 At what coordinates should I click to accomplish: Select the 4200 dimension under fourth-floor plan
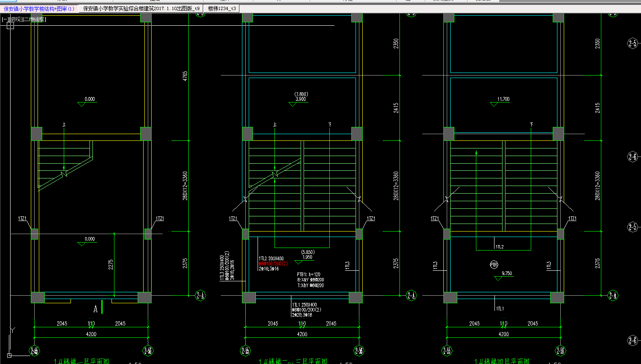(504, 334)
